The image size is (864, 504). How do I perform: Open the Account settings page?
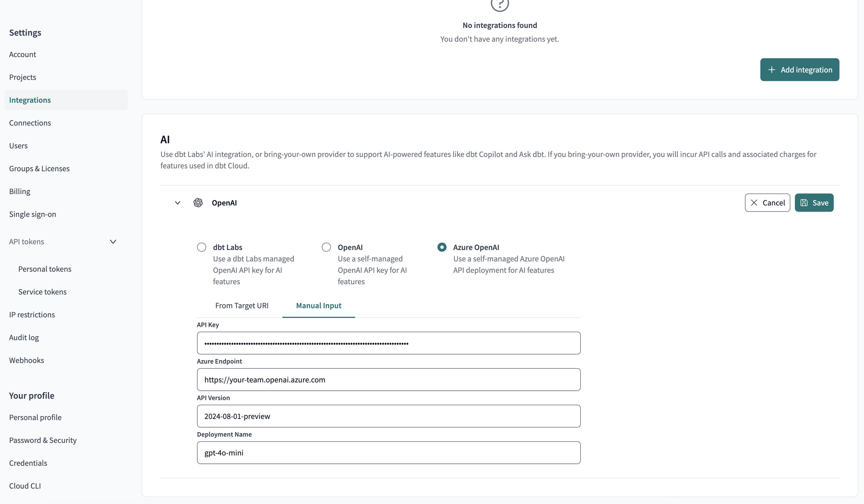tap(22, 54)
